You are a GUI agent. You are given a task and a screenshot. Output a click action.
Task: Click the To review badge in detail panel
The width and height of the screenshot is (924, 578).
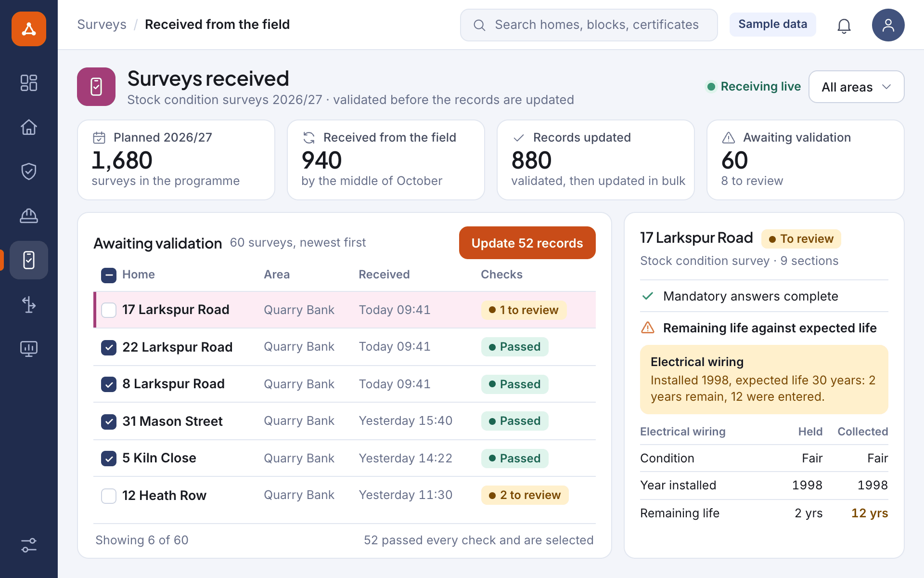coord(801,239)
